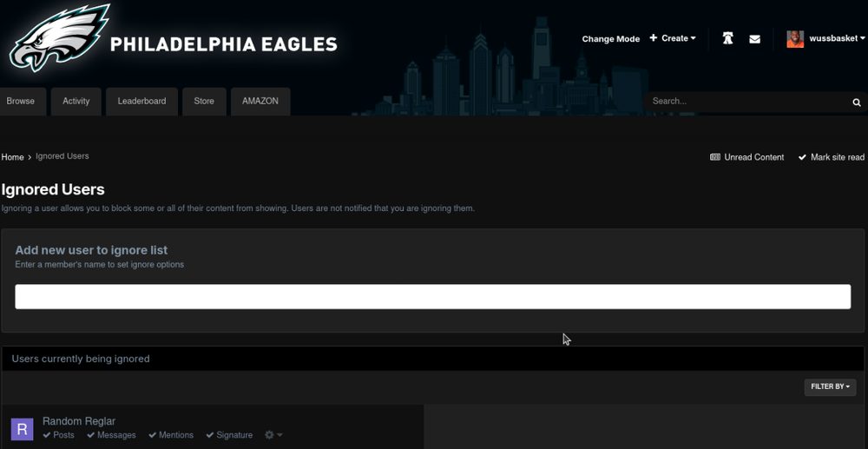This screenshot has height=449, width=868.
Task: Open the Create dropdown menu
Action: pyautogui.click(x=673, y=38)
